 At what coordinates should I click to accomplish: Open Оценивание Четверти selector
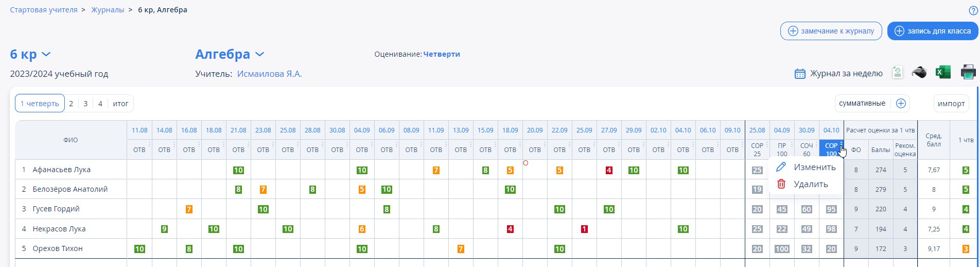441,54
